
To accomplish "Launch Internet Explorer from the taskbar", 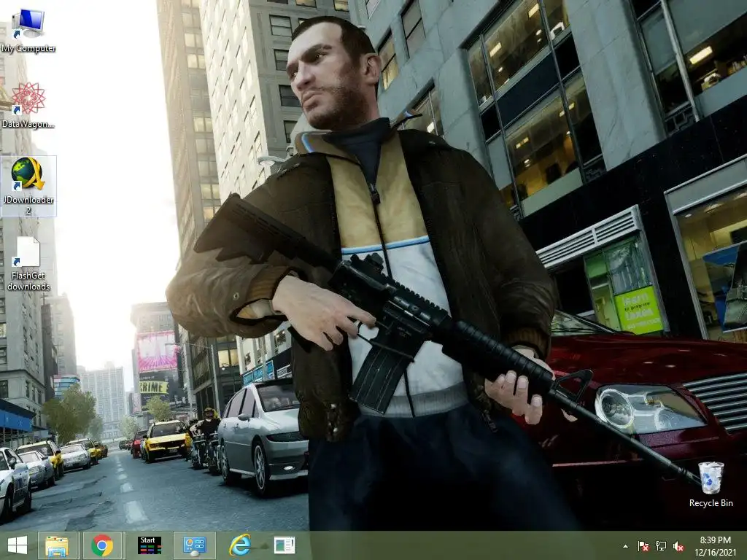I will click(240, 545).
